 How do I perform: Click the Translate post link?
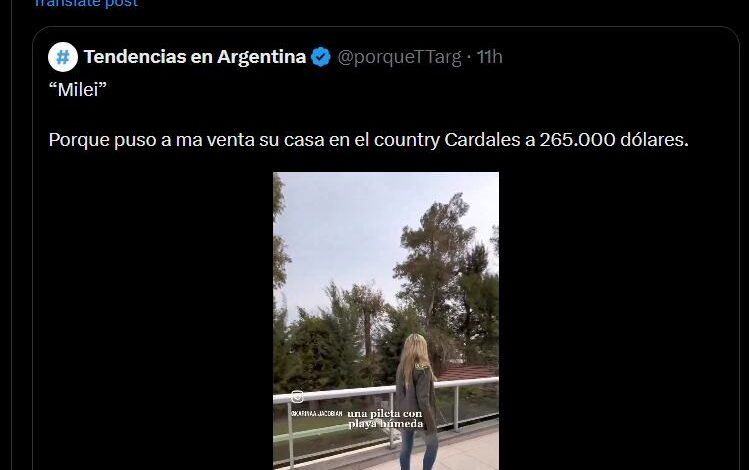pyautogui.click(x=86, y=3)
